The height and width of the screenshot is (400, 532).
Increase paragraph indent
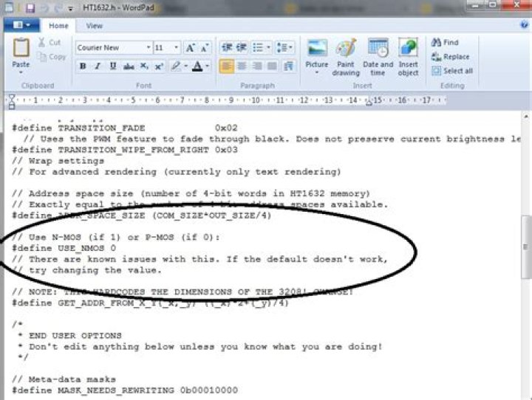coord(241,47)
